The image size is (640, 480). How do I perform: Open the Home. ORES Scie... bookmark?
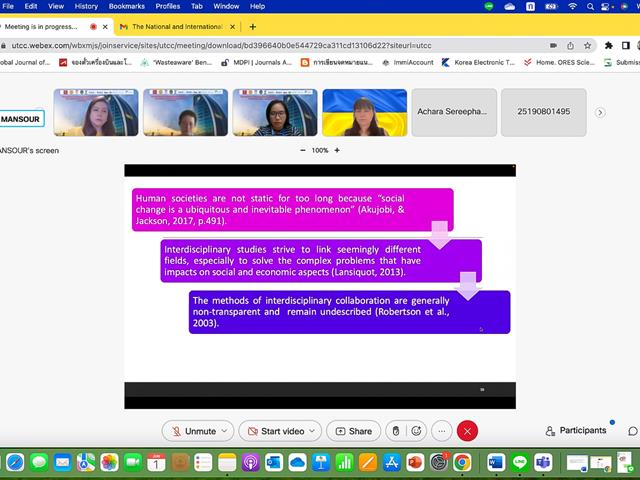pyautogui.click(x=559, y=62)
